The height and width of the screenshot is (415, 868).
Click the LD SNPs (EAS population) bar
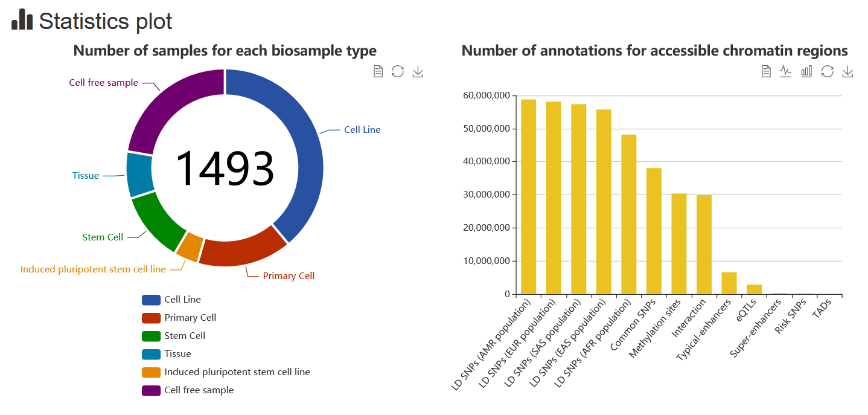(604, 202)
